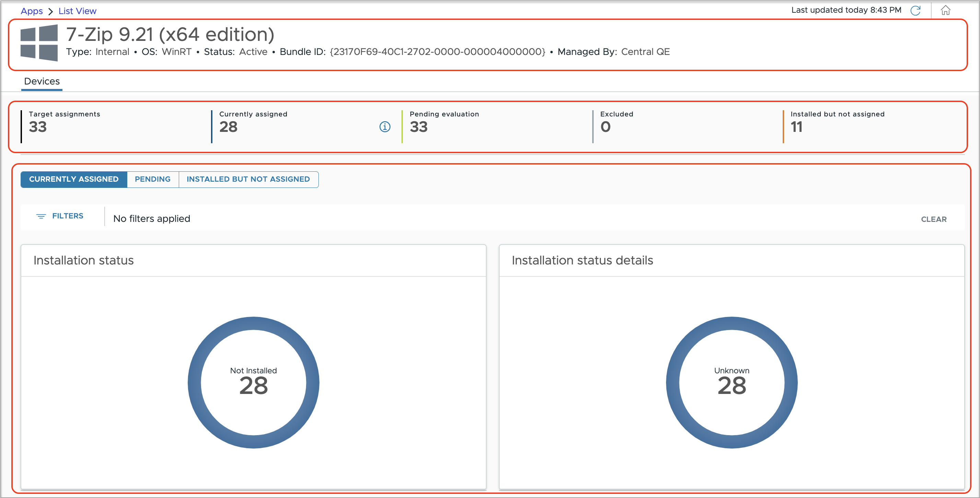Screen dimensions: 980x498
Task: Show info icon for Currently assigned
Action: pyautogui.click(x=385, y=127)
